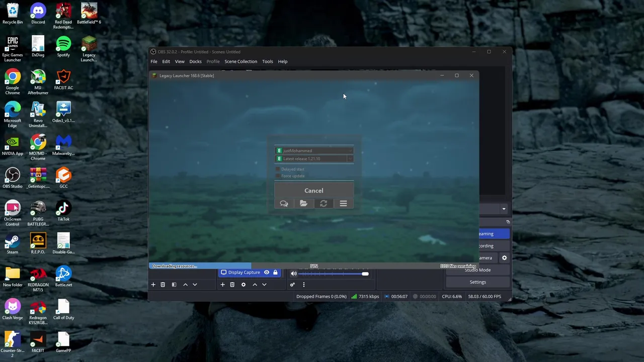644x362 pixels.
Task: Mute the audio with the mixer speaker icon
Action: pyautogui.click(x=294, y=274)
